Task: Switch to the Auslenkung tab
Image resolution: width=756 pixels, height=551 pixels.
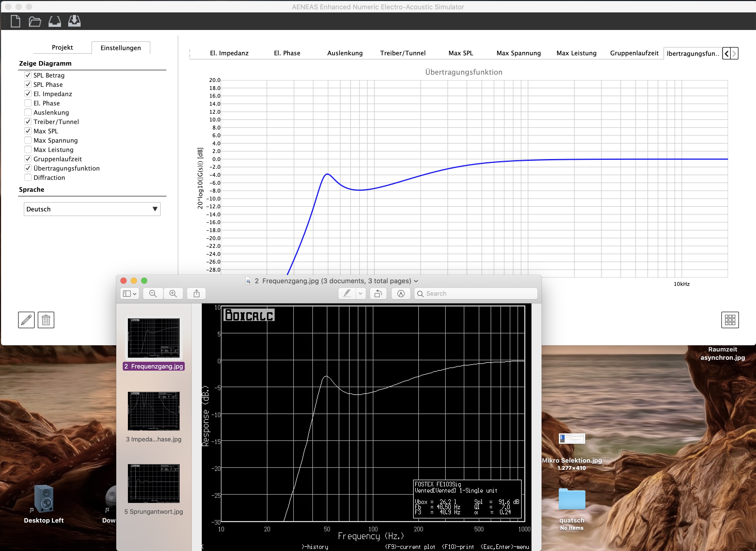Action: point(345,53)
